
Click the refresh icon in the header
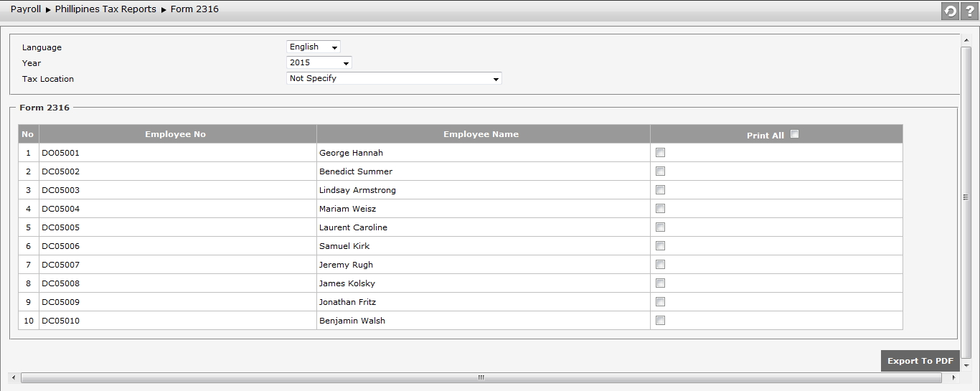pos(950,11)
